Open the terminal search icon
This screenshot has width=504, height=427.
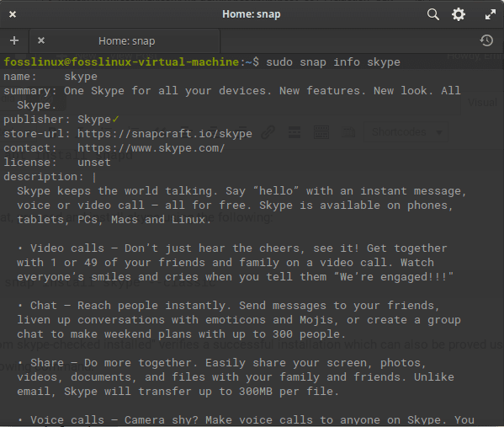433,14
